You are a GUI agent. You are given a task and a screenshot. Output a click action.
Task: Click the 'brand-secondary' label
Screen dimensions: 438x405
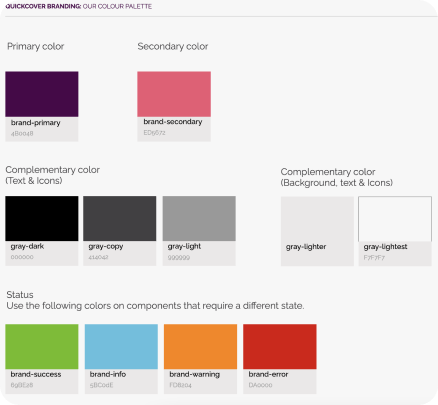pyautogui.click(x=173, y=122)
